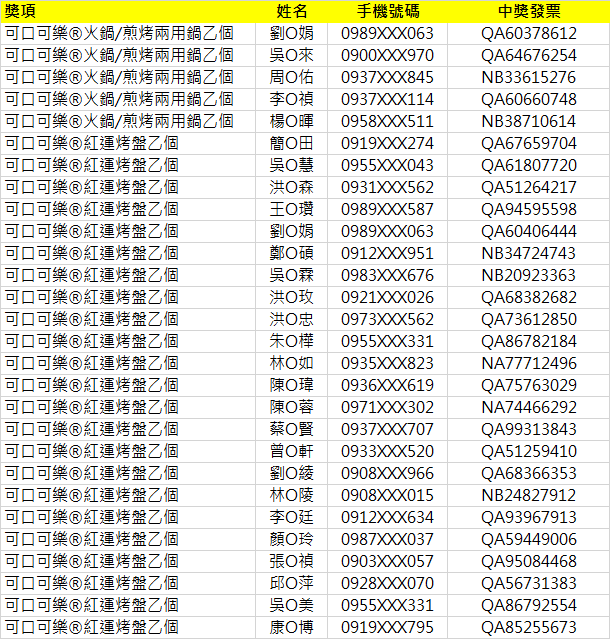The image size is (610, 639).
Task: Select phone cell 0919XXX274
Action: point(387,143)
